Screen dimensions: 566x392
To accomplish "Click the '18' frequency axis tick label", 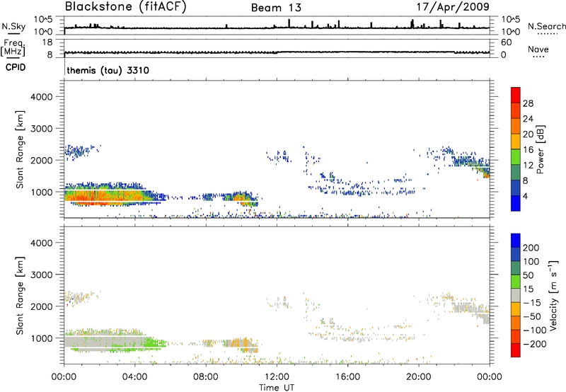I will (x=47, y=42).
